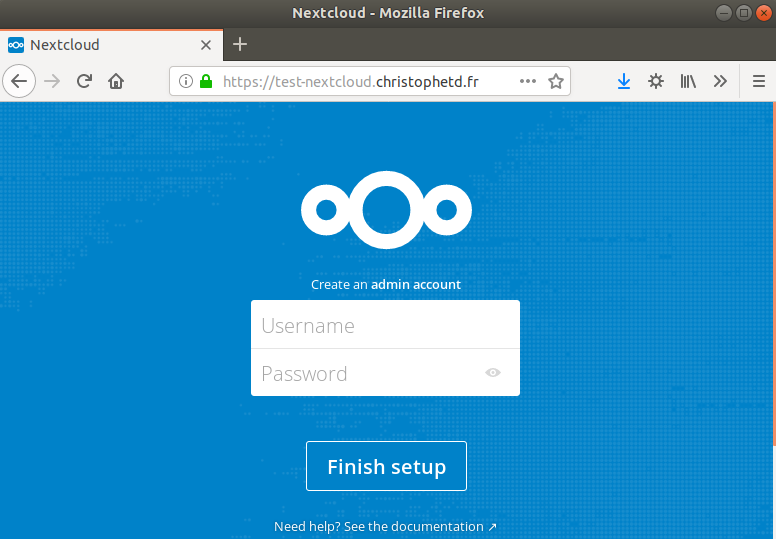Click the Nextcloud favicon in the tab
Screen dimensions: 776x539
point(16,45)
